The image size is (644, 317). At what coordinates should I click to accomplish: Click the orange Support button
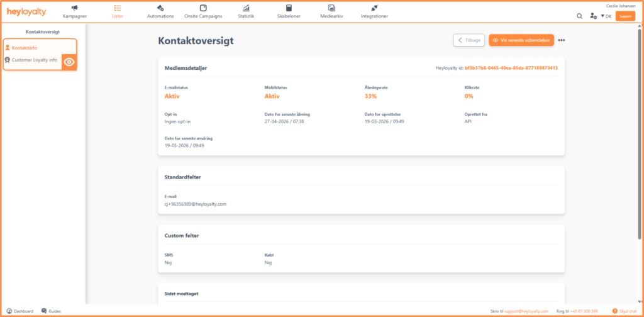(625, 16)
